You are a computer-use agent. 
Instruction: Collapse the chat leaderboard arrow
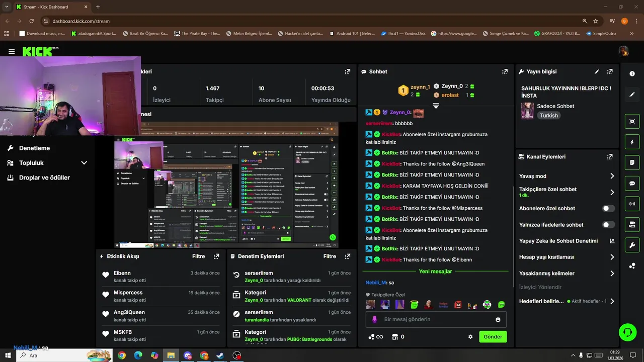point(436,106)
